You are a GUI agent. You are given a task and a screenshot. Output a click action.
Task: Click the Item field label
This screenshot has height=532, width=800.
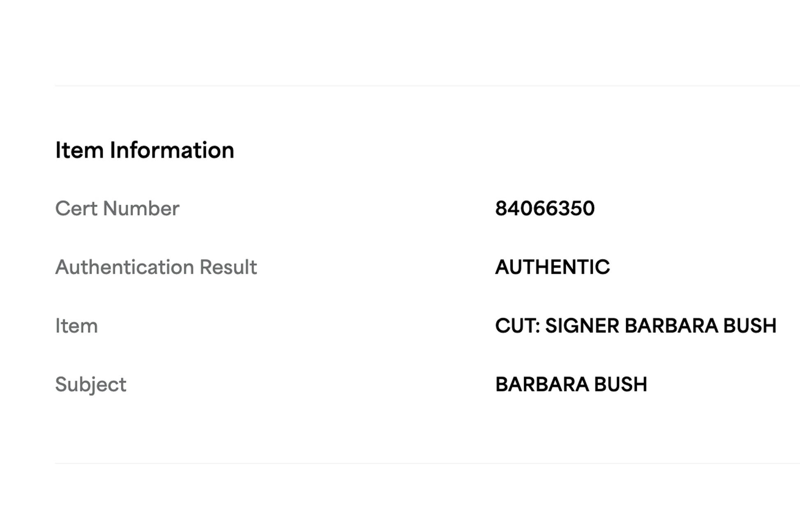76,326
